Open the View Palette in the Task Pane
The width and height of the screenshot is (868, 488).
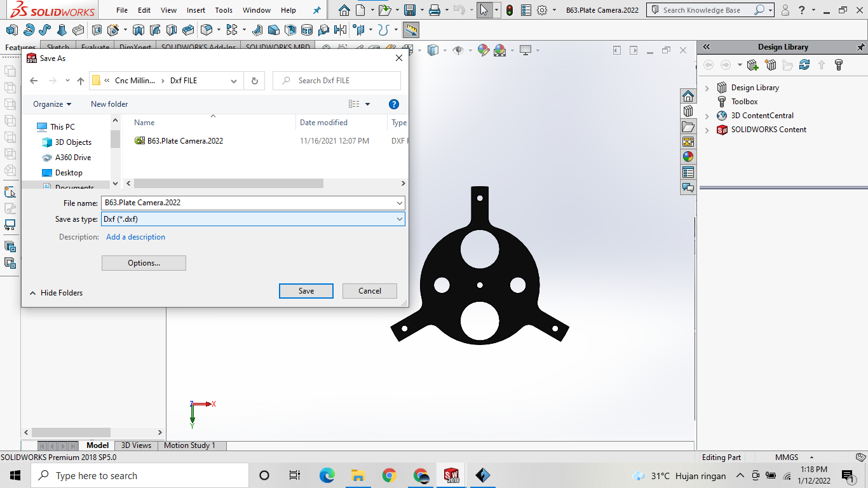coord(688,142)
